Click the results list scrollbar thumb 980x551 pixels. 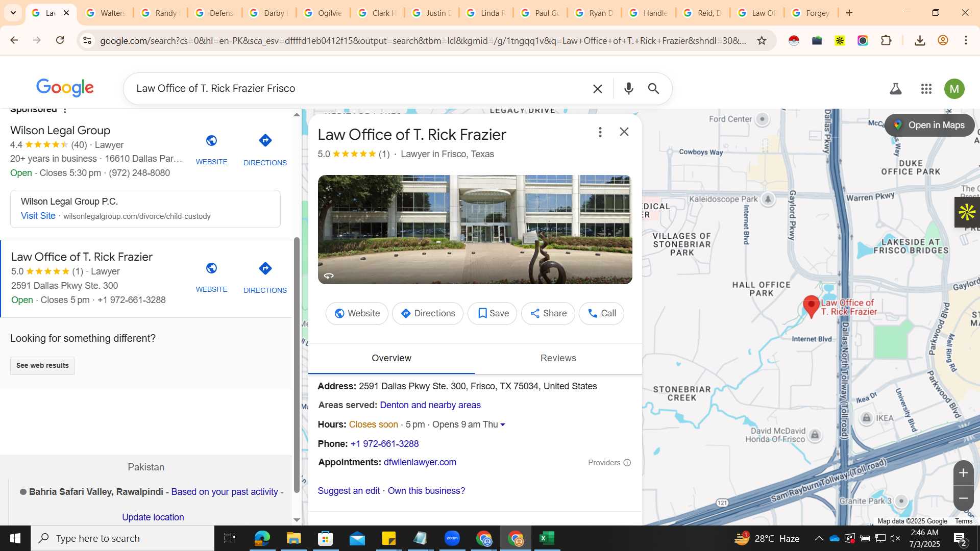click(297, 365)
